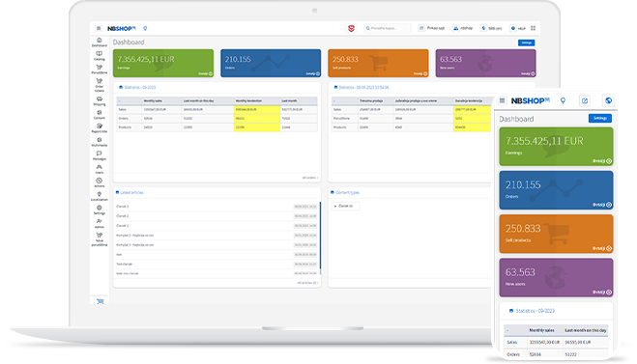
Task: Click the red shield icon in header
Action: click(351, 28)
